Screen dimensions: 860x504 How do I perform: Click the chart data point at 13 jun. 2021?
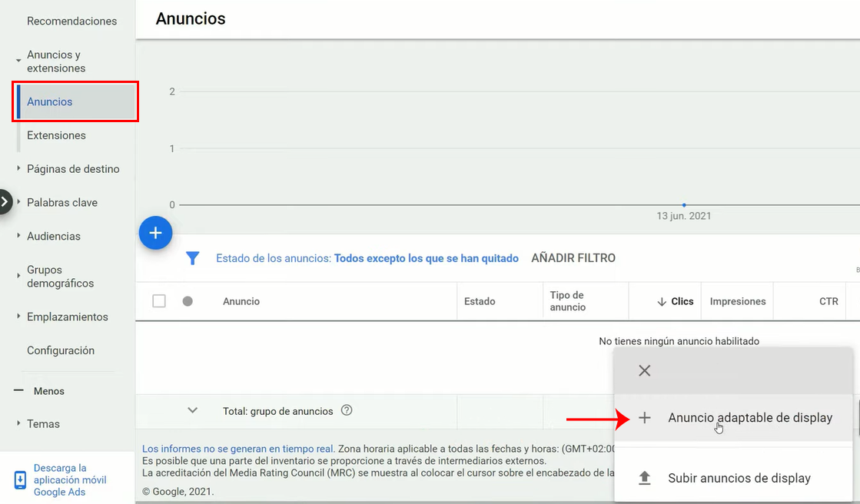click(x=684, y=205)
